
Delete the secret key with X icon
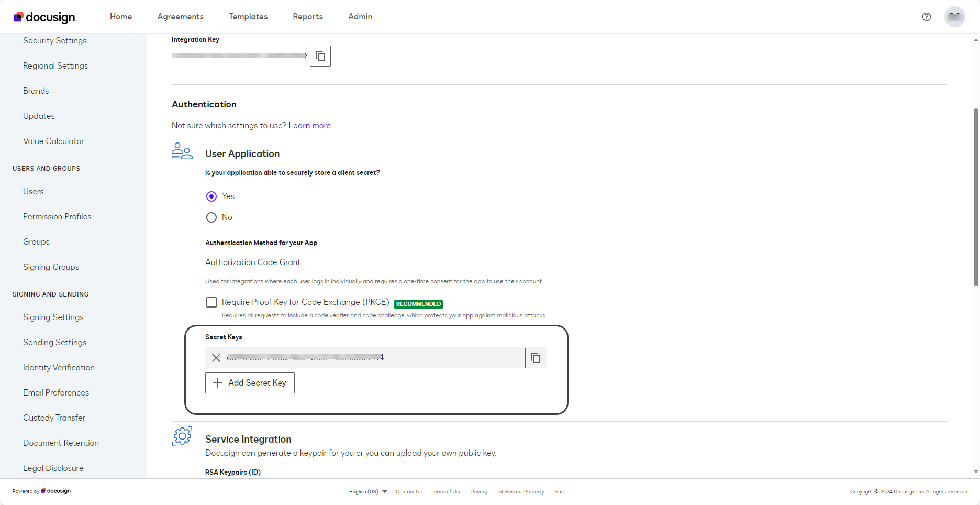click(x=216, y=358)
